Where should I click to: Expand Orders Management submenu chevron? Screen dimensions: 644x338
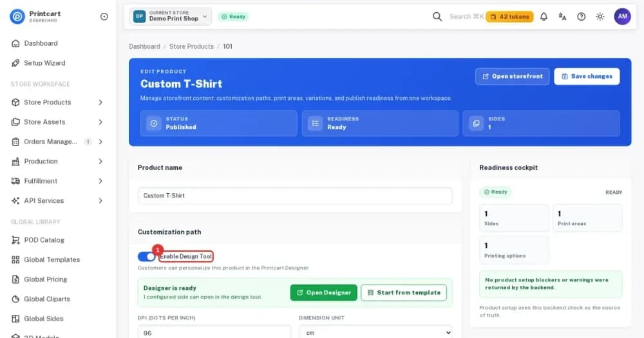tap(100, 142)
